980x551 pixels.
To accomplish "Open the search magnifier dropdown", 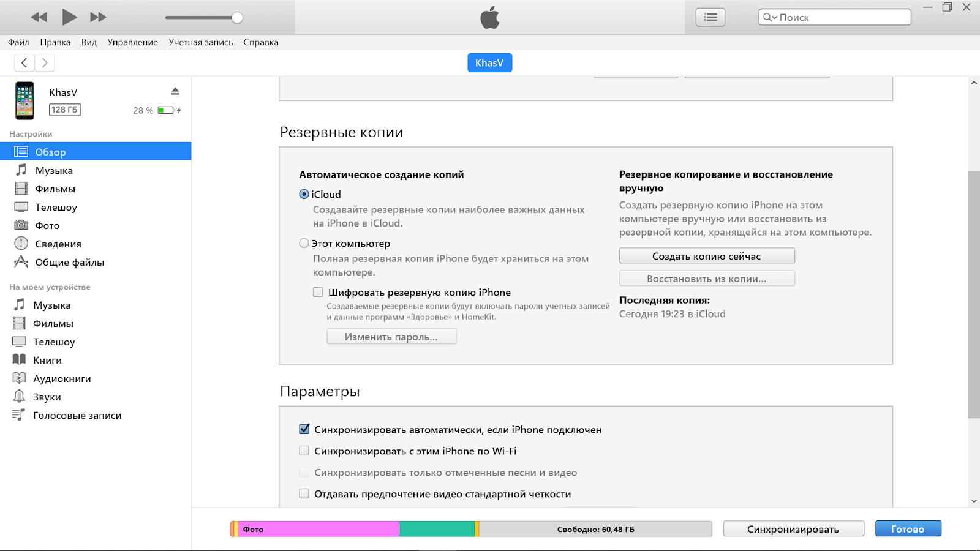I will pos(770,17).
